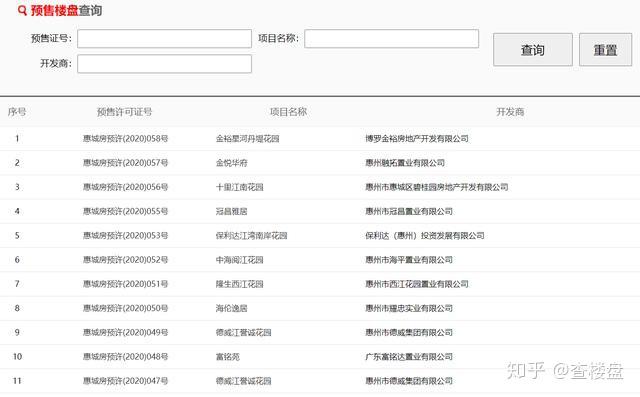Click serial number 10 in the table
Screen dimensions: 640x397
coord(17,357)
